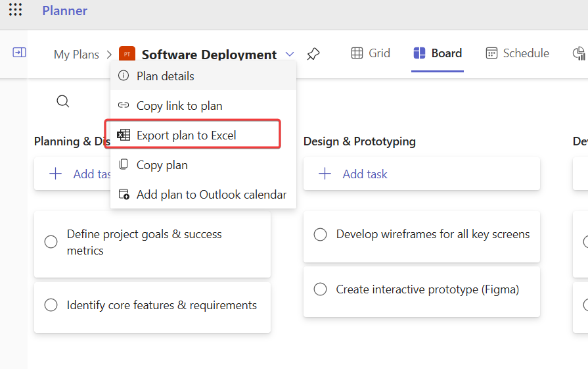Check off Create interactive prototype task
The width and height of the screenshot is (588, 369).
(x=320, y=289)
